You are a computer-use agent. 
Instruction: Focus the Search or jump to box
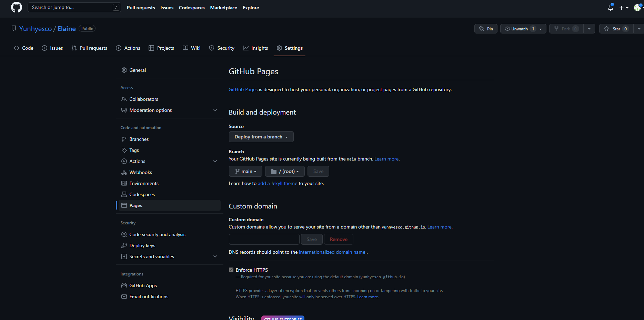[74, 7]
